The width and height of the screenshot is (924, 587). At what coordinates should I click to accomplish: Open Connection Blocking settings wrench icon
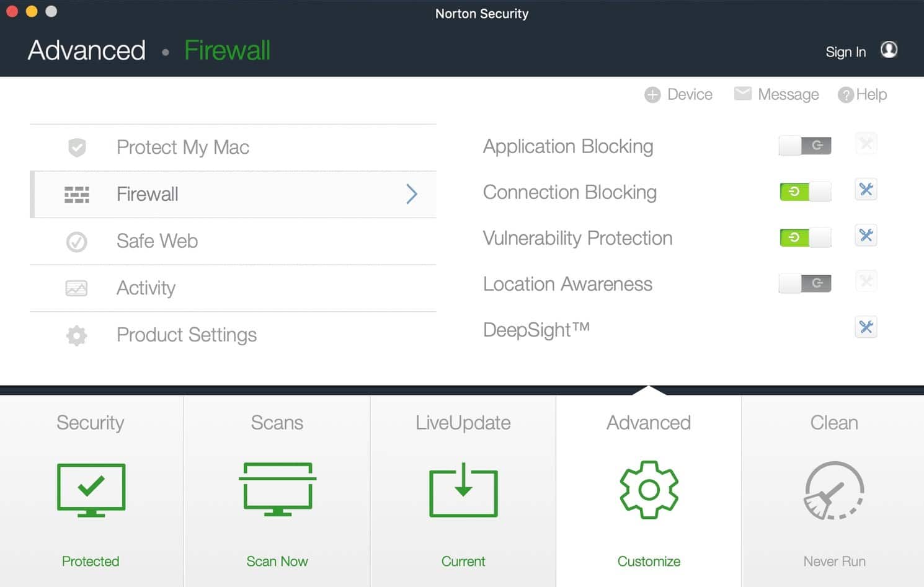point(866,190)
